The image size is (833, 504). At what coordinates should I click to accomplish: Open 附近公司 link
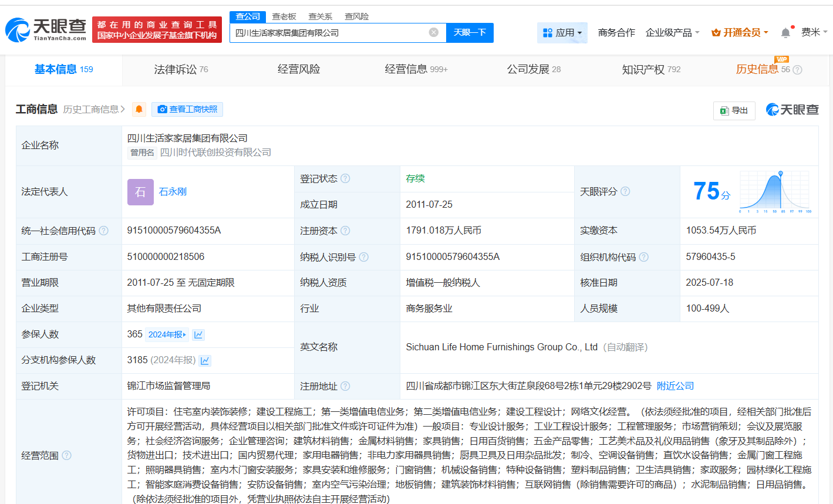pos(675,386)
